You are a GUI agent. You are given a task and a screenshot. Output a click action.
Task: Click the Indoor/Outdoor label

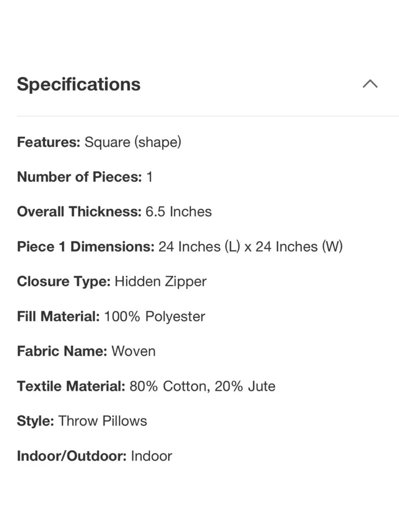pyautogui.click(x=72, y=456)
